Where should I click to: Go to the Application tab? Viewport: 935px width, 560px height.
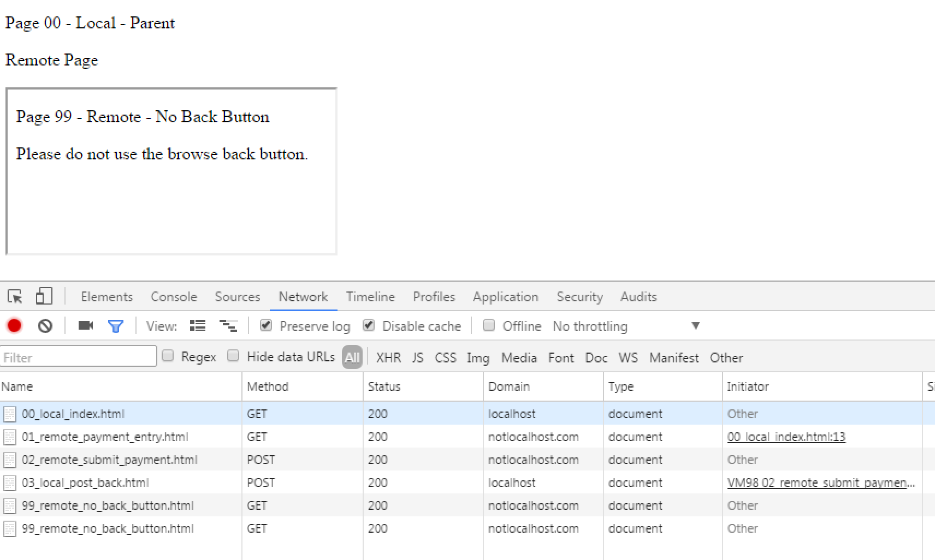(506, 296)
